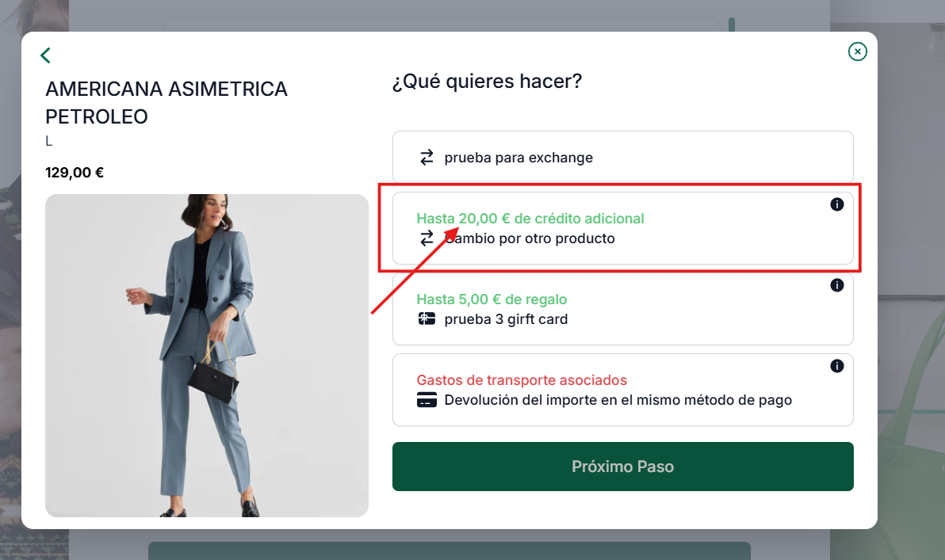
Task: Click the 129,00 € price label
Action: [x=75, y=173]
